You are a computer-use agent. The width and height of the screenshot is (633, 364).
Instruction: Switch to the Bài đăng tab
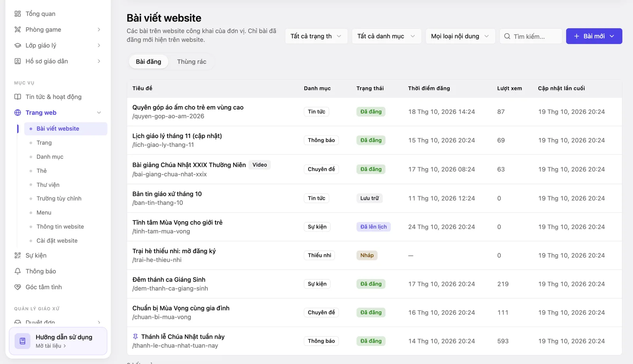148,62
